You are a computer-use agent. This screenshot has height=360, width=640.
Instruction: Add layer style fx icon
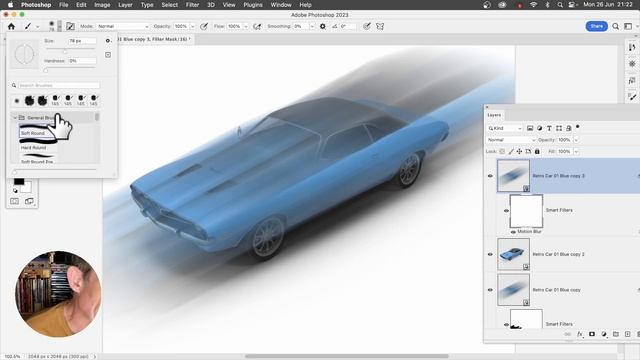point(580,334)
